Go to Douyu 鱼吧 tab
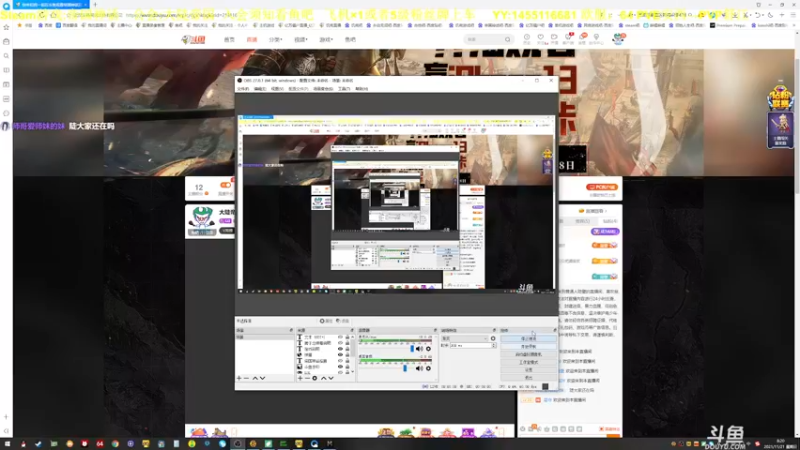 [350, 39]
